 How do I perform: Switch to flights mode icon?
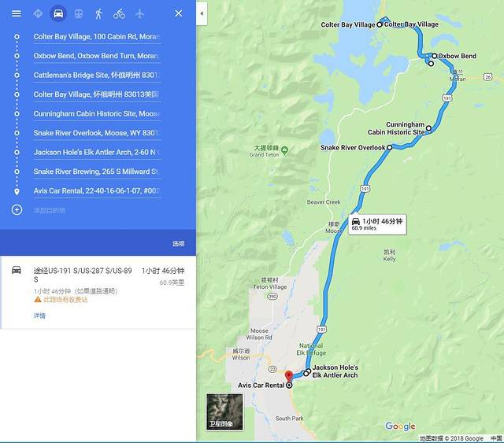click(x=139, y=13)
